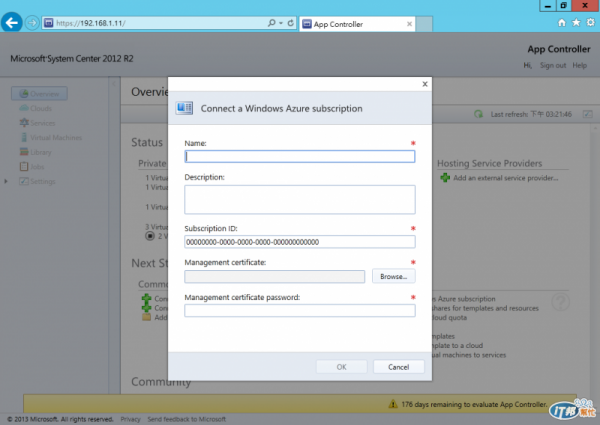Select the radio button under Private status
Viewport: 600px width, 425px height.
(x=150, y=236)
